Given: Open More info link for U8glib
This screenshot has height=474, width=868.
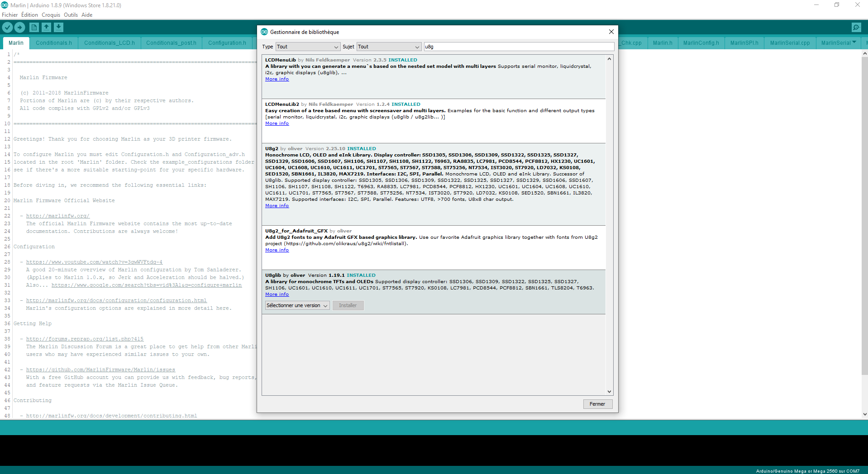Looking at the screenshot, I should pyautogui.click(x=277, y=294).
